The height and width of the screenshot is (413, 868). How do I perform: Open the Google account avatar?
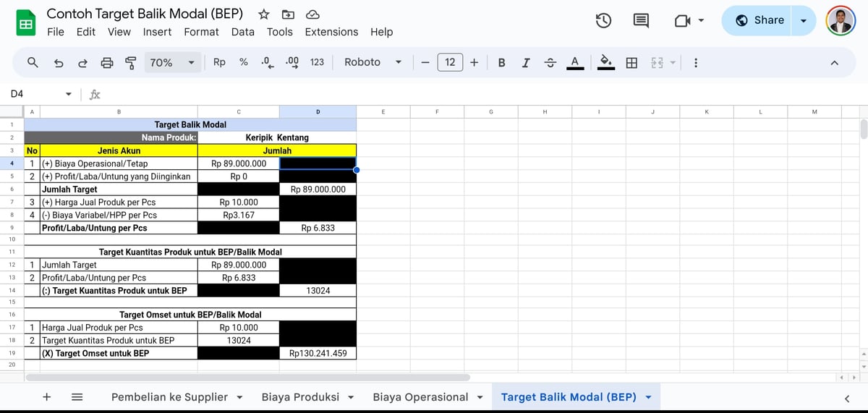click(x=841, y=20)
